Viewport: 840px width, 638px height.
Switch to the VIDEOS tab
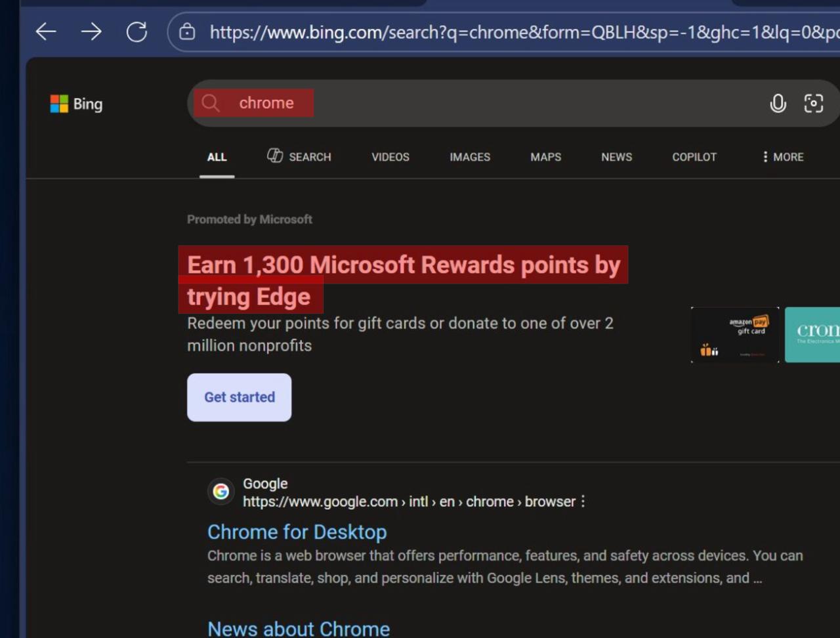pyautogui.click(x=390, y=157)
